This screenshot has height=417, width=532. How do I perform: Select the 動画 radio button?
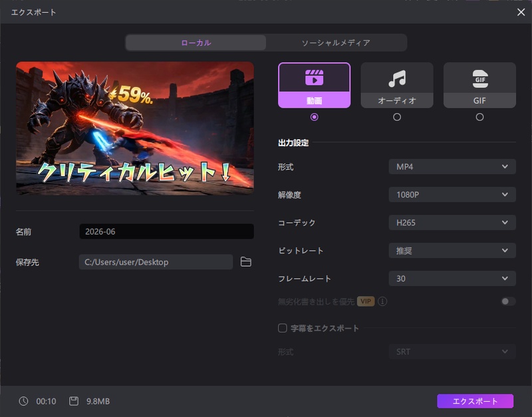click(x=314, y=117)
